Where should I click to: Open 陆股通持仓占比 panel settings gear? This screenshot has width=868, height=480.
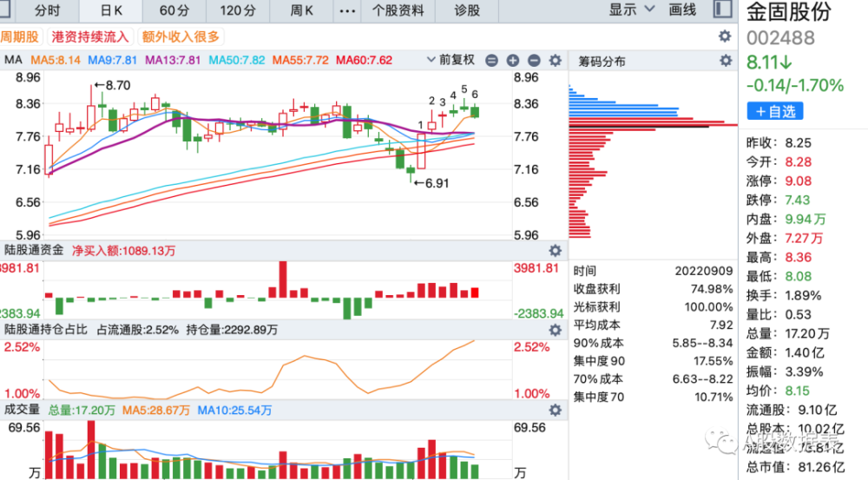(x=556, y=330)
